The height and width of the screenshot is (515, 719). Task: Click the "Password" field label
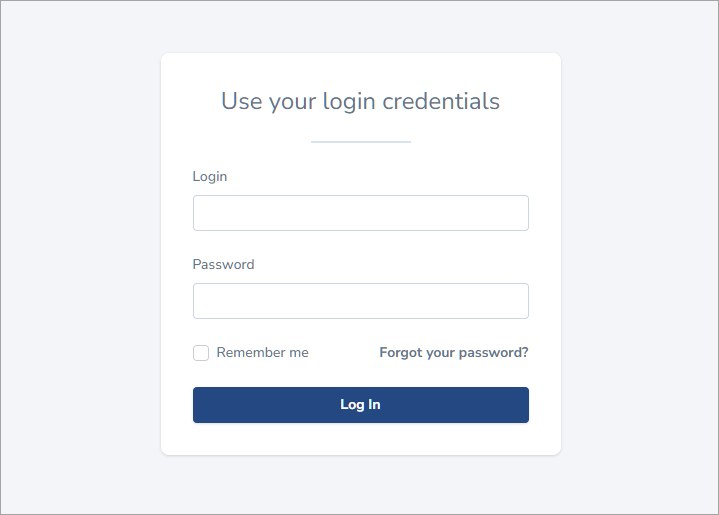point(223,265)
